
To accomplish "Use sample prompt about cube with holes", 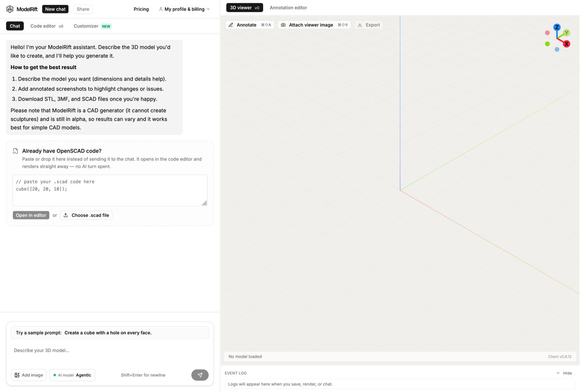I will [110, 333].
